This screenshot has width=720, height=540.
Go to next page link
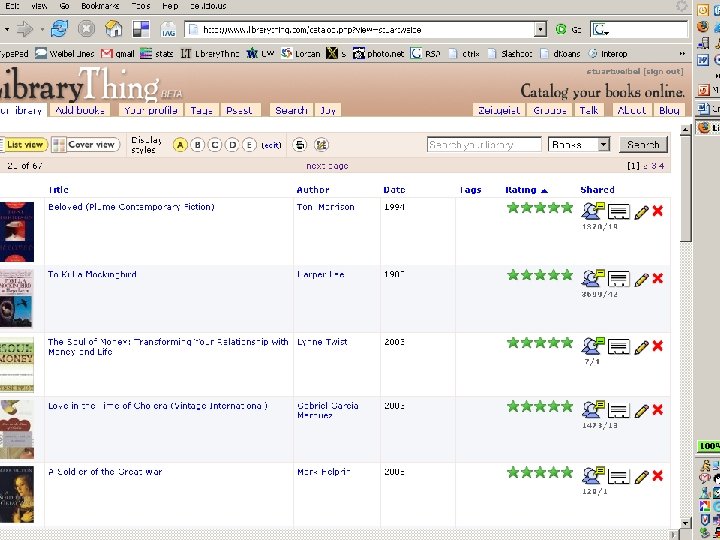pyautogui.click(x=327, y=166)
